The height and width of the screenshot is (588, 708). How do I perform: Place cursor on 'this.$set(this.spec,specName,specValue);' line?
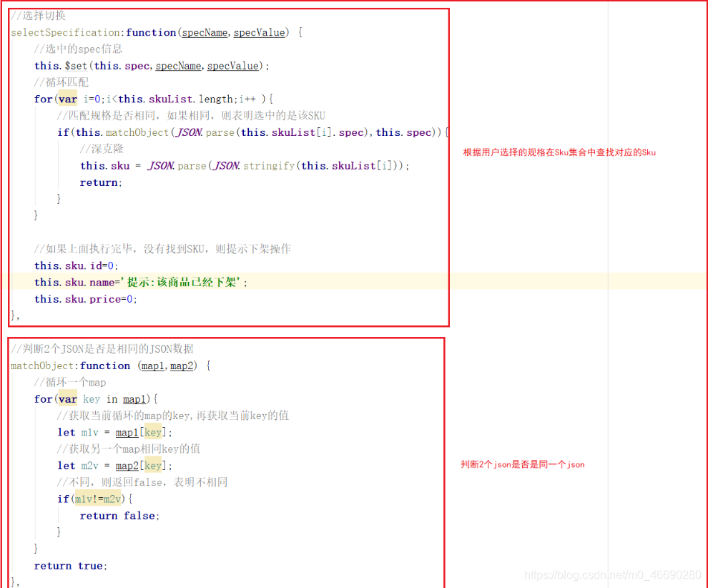click(152, 66)
